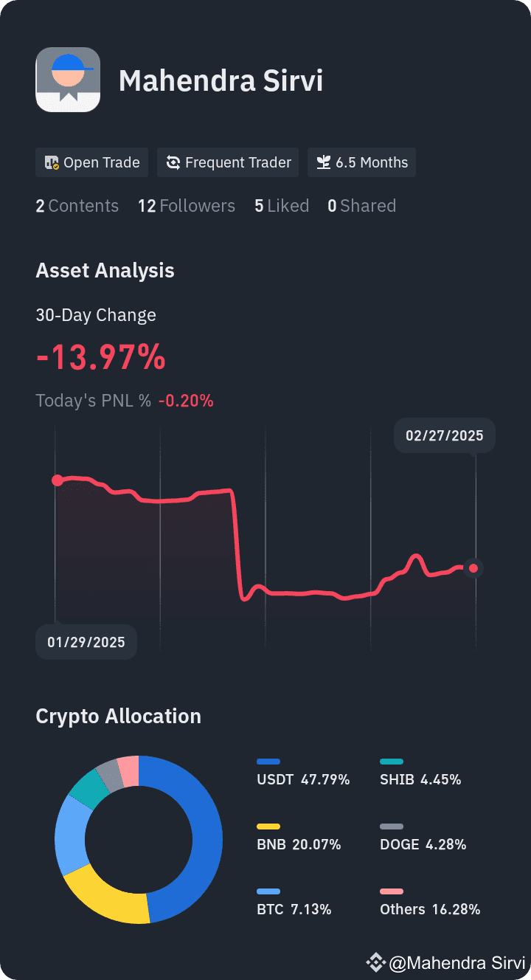The height and width of the screenshot is (980, 531).
Task: View the 2 Contents section
Action: pos(77,206)
